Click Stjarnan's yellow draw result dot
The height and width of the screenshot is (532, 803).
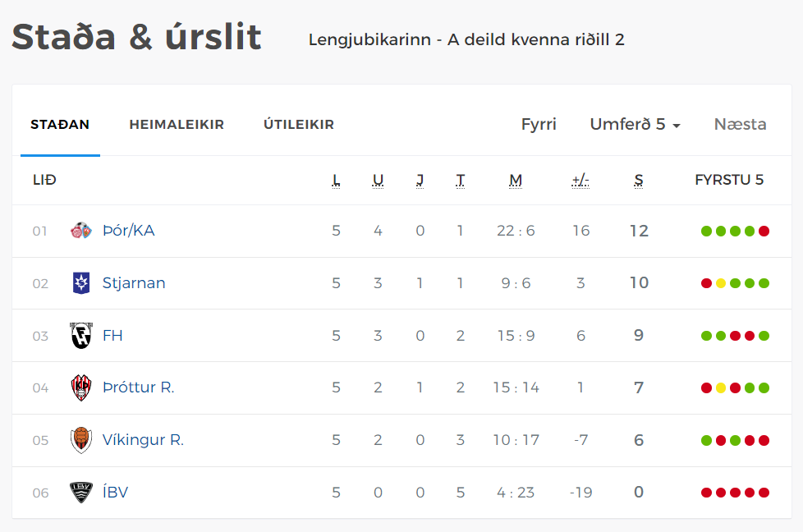click(x=721, y=283)
